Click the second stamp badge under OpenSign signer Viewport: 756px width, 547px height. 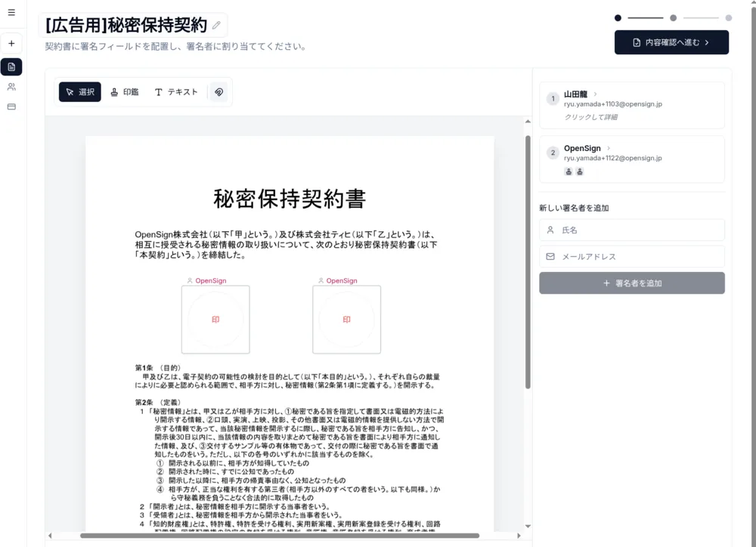tap(579, 172)
